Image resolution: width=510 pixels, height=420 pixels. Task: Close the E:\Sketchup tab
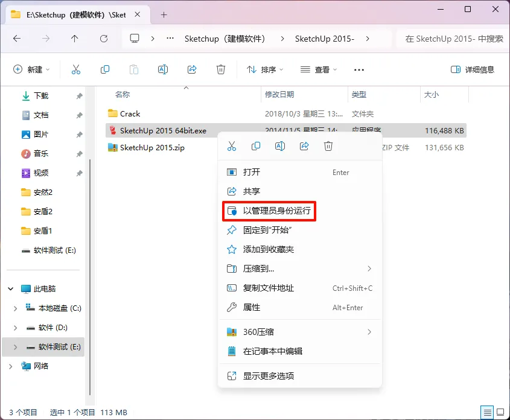(138, 14)
